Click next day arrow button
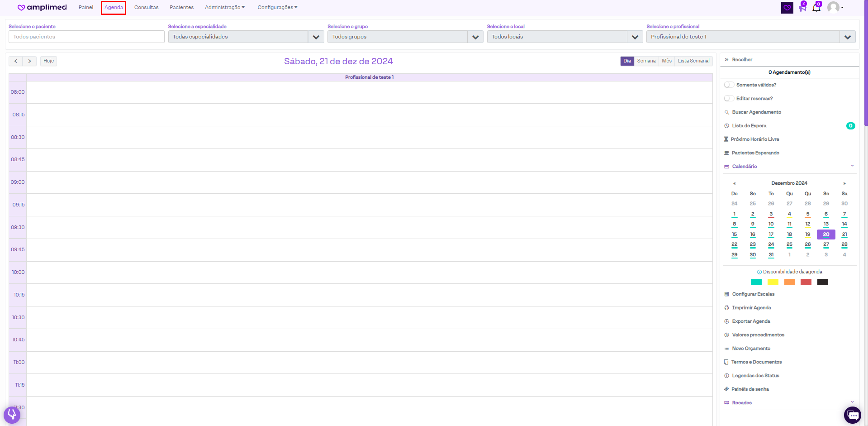868x426 pixels. (x=30, y=61)
